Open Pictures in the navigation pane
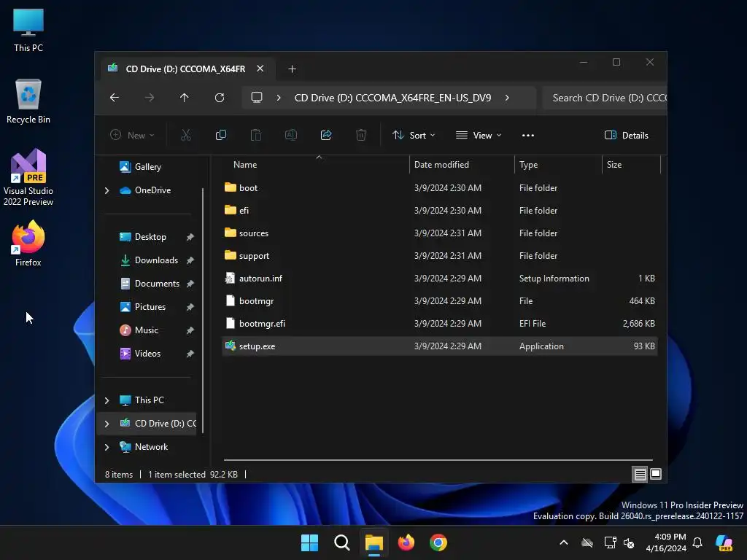Viewport: 747px width, 560px height. coord(150,307)
